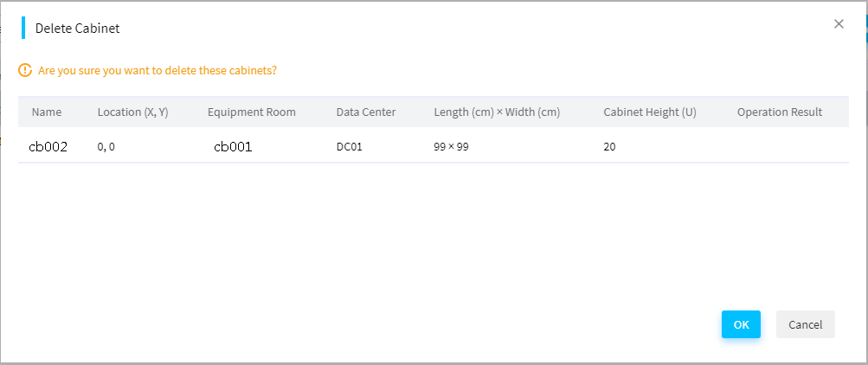Click the cb001 equipment room cell
Image resolution: width=868 pixels, height=365 pixels.
pyautogui.click(x=233, y=146)
